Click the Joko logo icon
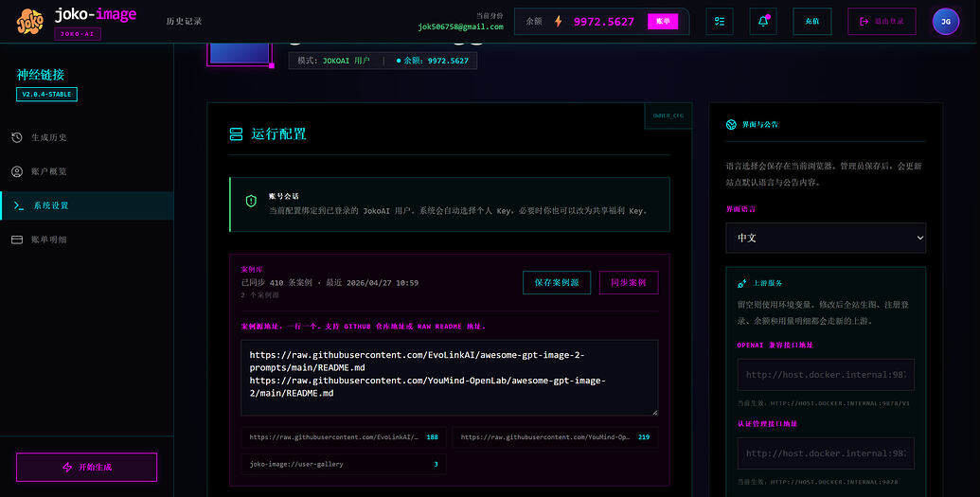The image size is (980, 497). [30, 21]
